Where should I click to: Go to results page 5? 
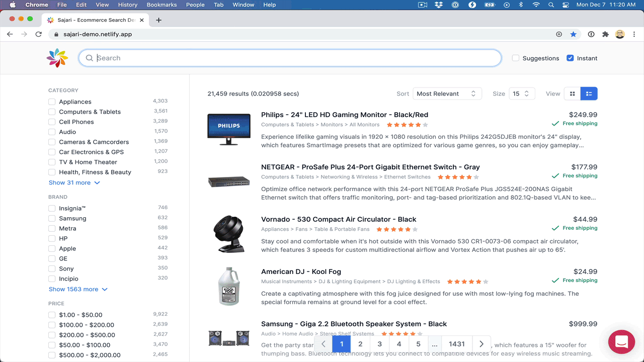click(418, 344)
